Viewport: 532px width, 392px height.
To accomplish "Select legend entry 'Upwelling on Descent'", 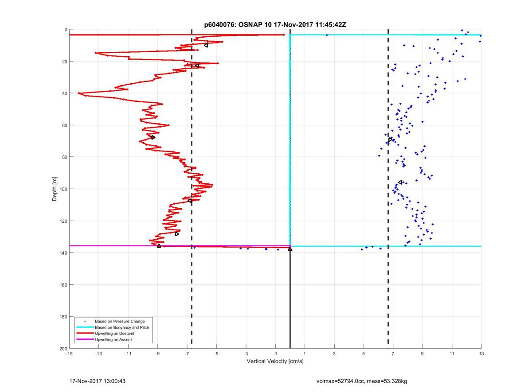I will click(x=114, y=333).
